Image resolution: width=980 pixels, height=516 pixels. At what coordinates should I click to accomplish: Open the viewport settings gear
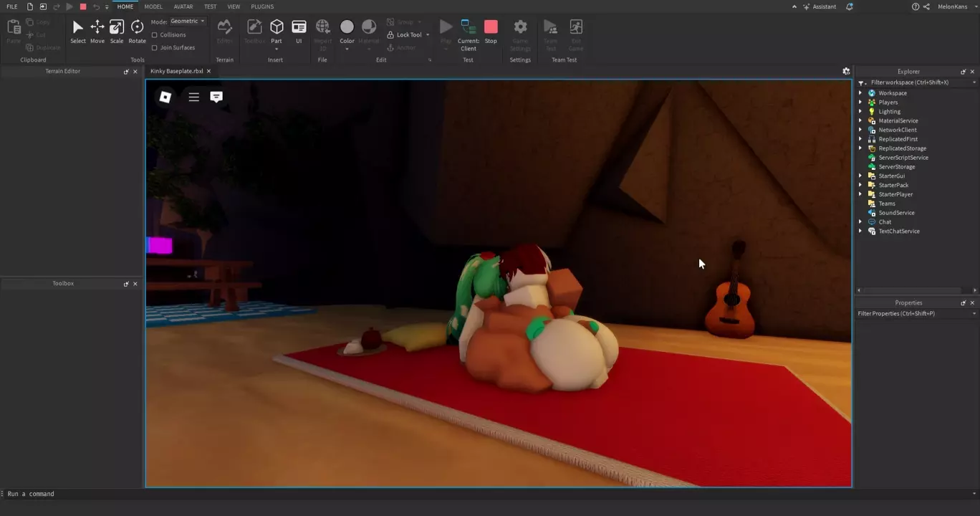(846, 72)
